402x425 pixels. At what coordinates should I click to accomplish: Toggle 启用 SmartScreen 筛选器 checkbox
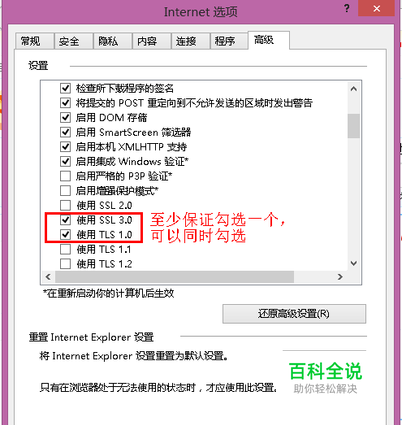click(x=65, y=132)
